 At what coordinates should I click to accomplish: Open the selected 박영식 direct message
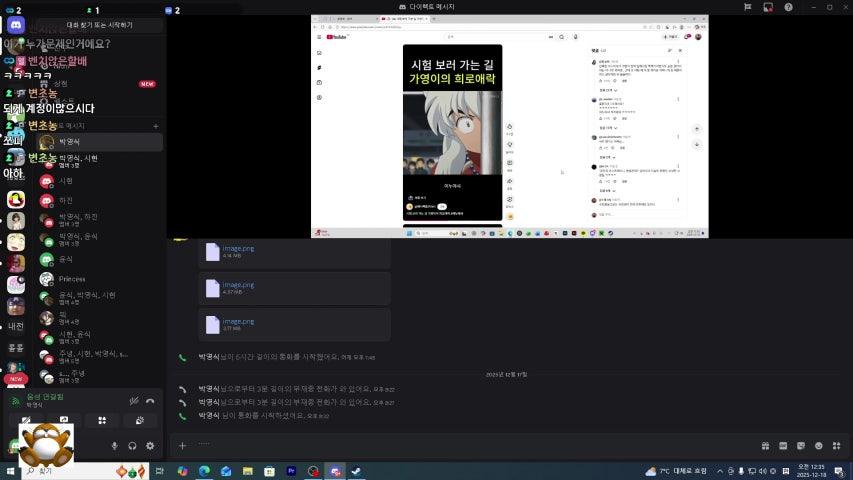tap(100, 142)
